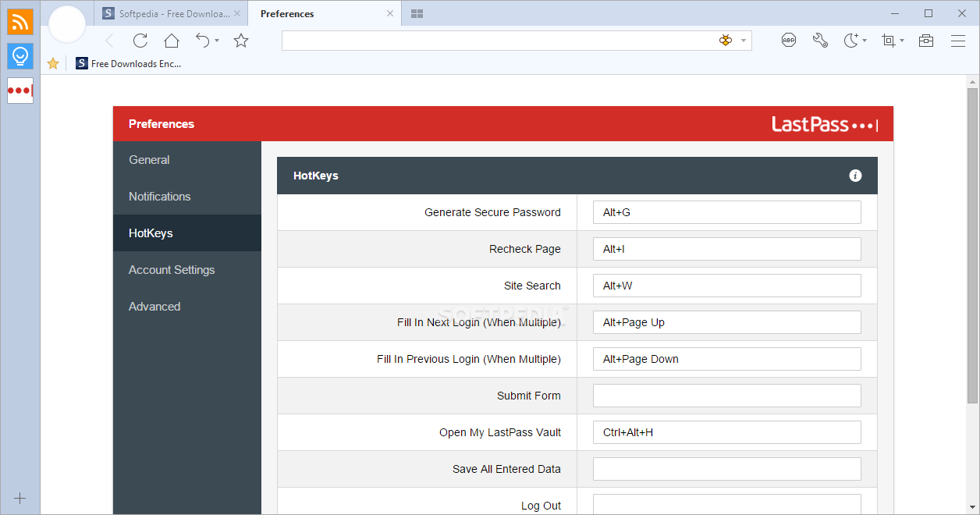Click the 'Recheck Page' label

point(525,249)
